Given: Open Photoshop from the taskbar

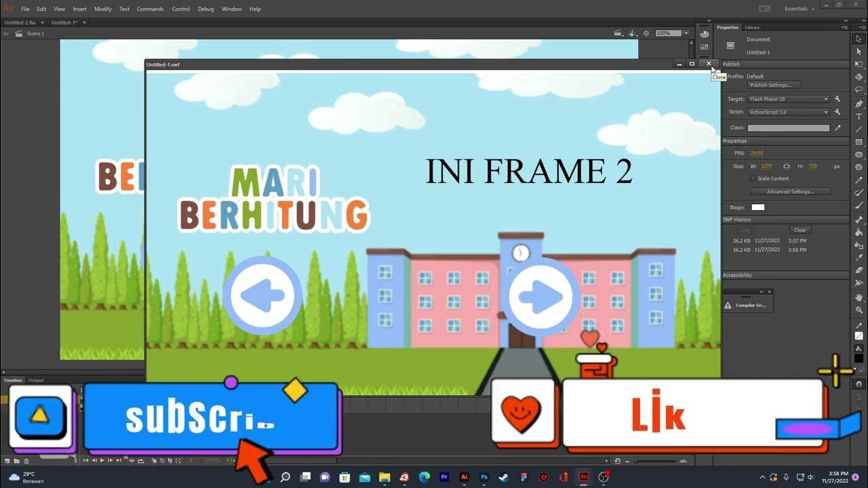Looking at the screenshot, I should tap(484, 477).
